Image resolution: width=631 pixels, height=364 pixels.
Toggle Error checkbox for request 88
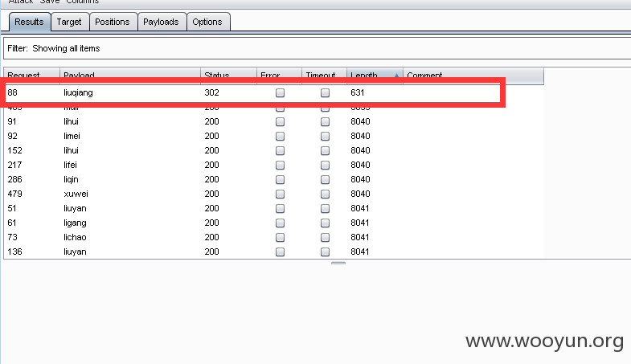click(280, 93)
